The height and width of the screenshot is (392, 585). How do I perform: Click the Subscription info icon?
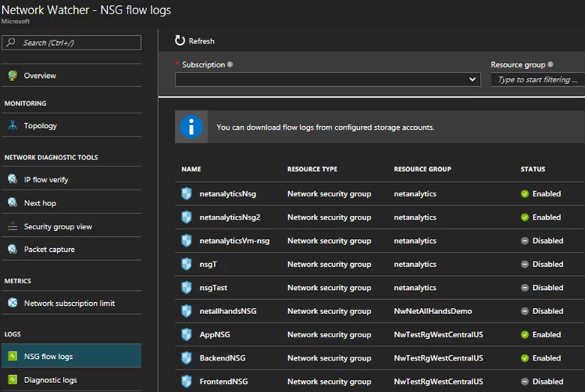pyautogui.click(x=229, y=64)
